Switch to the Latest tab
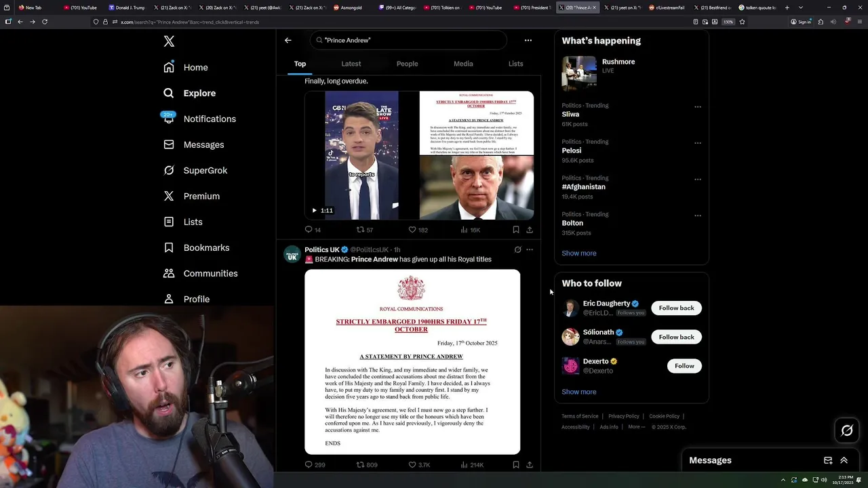This screenshot has height=488, width=868. (x=351, y=64)
